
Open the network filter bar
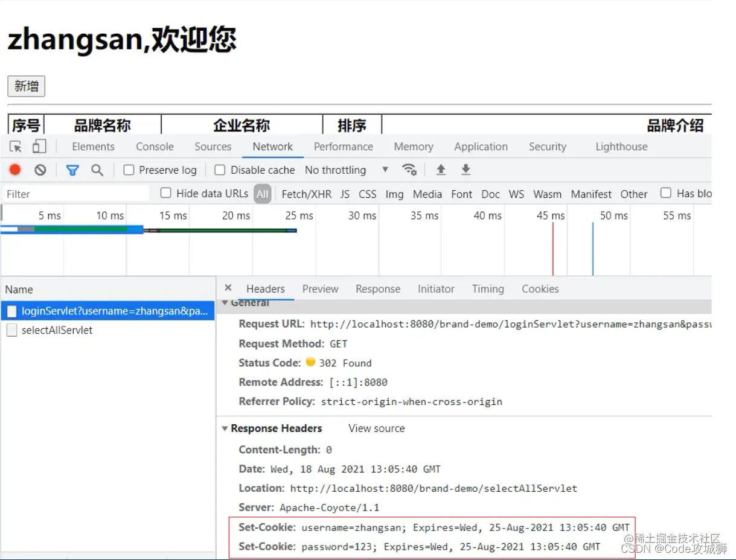pos(72,170)
